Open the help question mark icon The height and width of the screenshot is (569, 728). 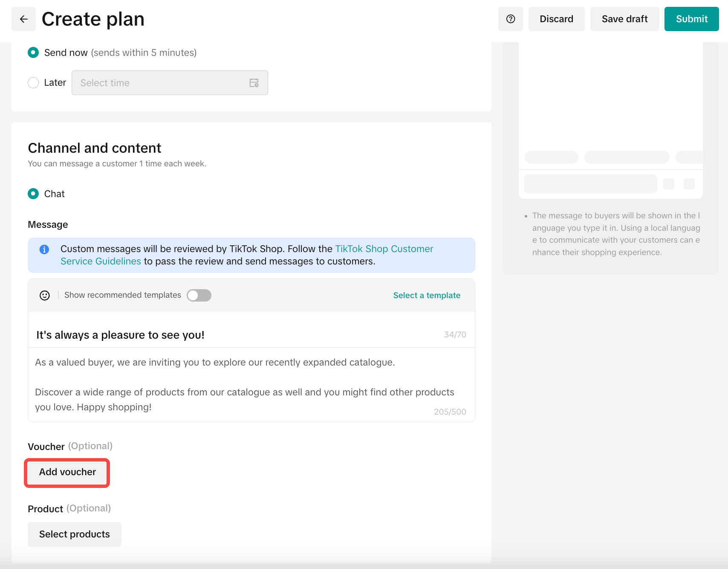(x=511, y=19)
